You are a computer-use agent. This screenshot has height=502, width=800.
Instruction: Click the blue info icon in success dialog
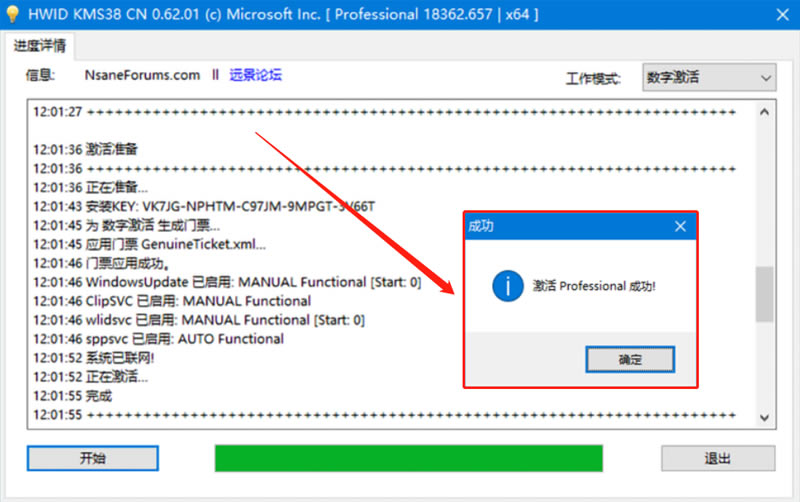click(508, 286)
